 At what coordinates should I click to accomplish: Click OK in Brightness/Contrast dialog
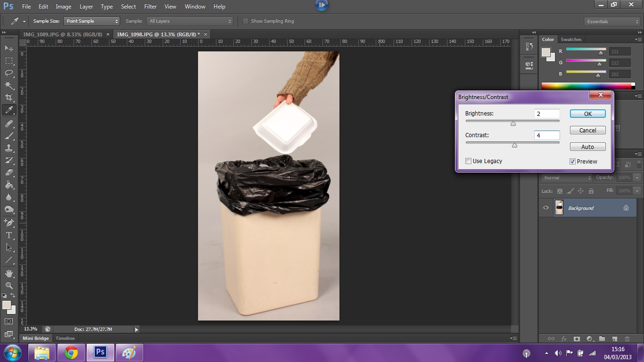[587, 114]
